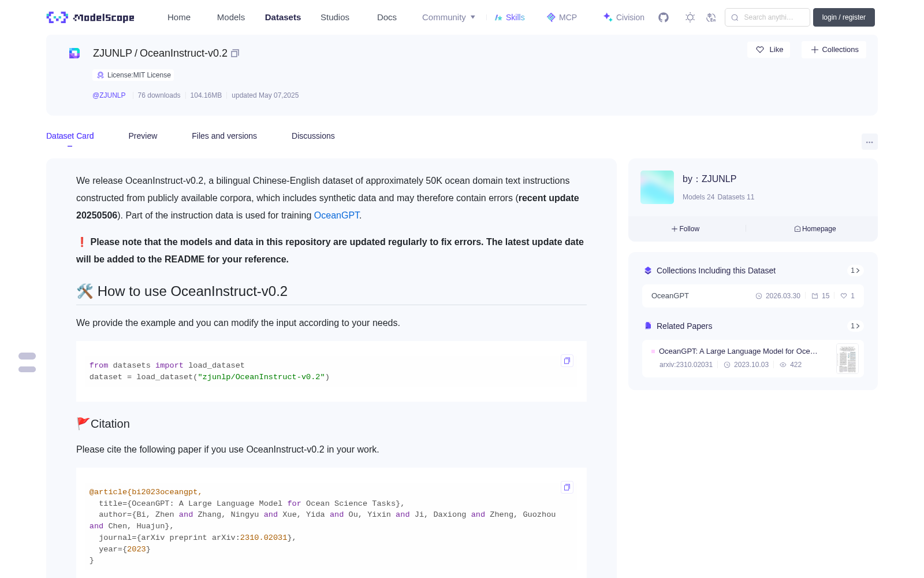Like this dataset
Viewport: 924px width, 578px height.
769,50
